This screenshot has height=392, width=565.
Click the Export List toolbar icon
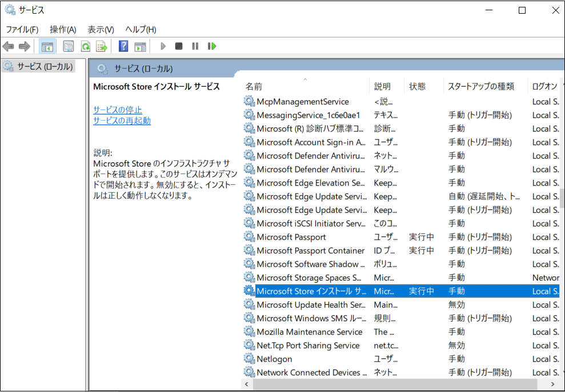coord(102,46)
